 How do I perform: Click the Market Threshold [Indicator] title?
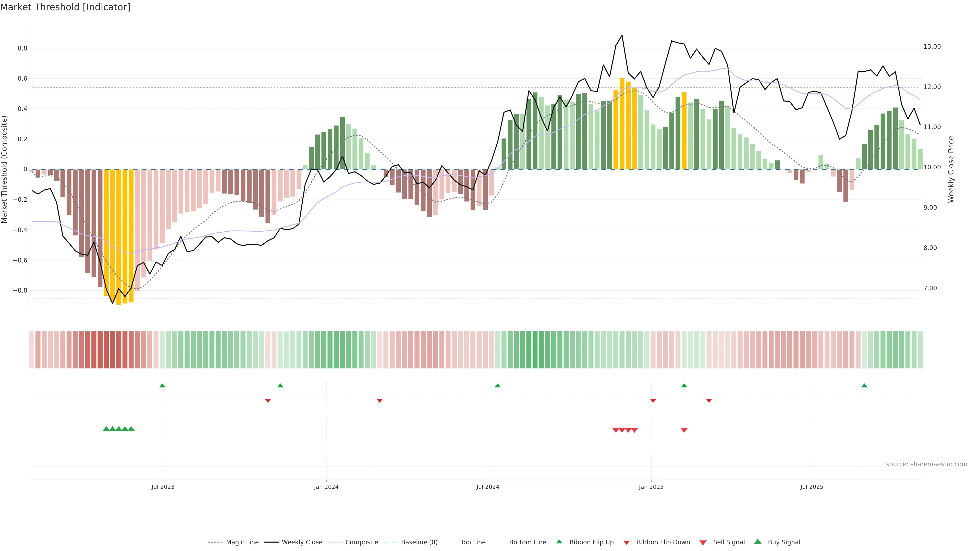tap(65, 7)
